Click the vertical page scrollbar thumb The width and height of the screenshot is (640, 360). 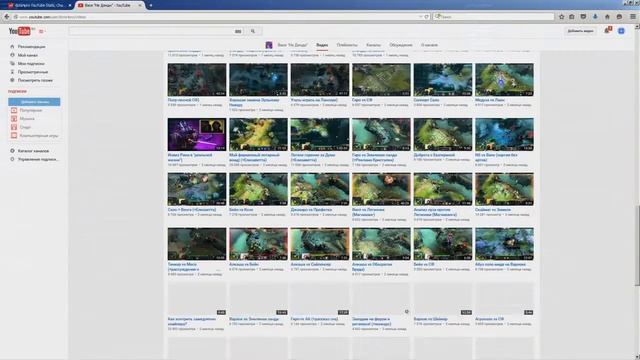(x=637, y=245)
